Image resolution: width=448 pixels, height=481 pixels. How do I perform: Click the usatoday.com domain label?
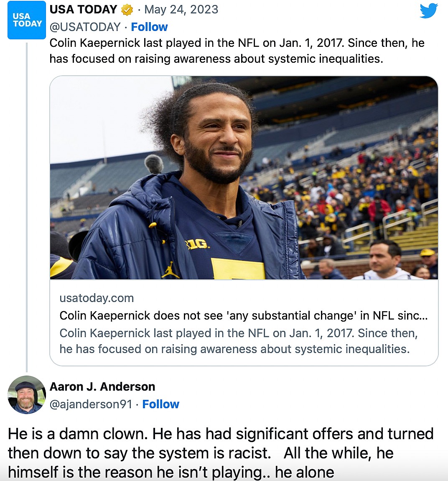tap(97, 298)
